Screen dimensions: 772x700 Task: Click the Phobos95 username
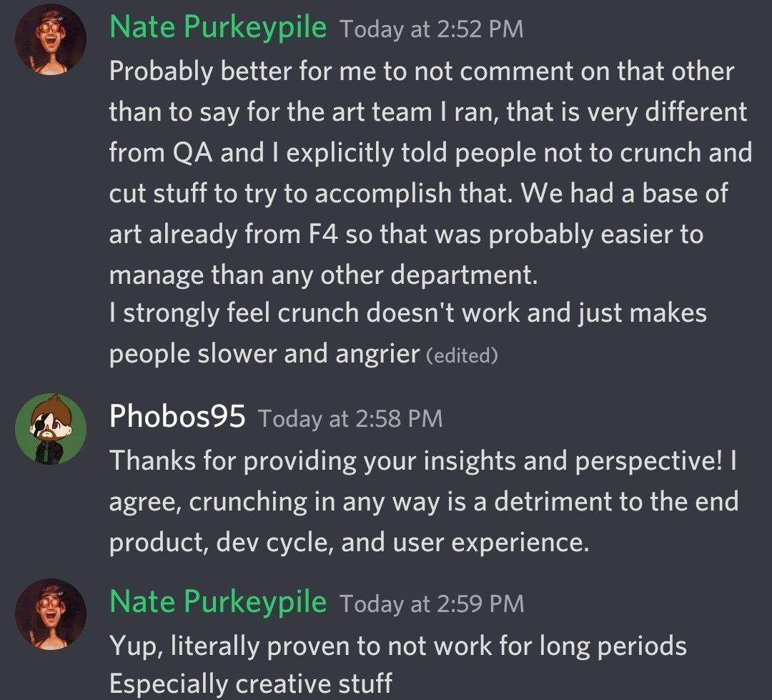[177, 416]
